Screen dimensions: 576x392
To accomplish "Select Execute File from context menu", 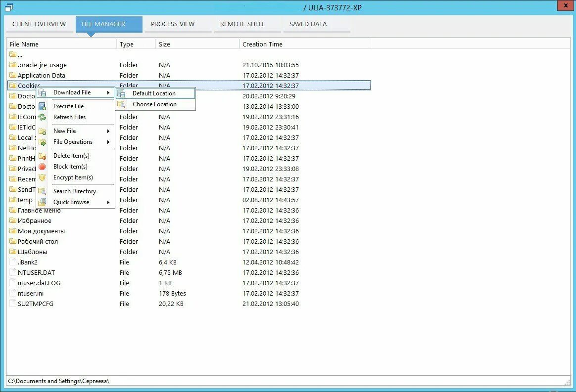I will pos(75,106).
